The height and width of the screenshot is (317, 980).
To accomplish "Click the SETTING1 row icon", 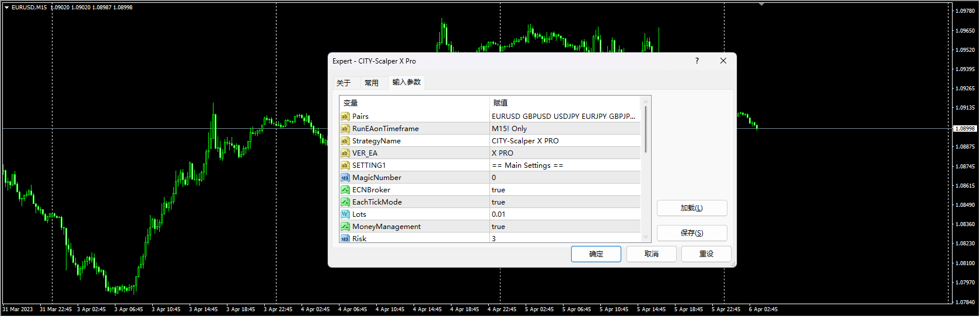I will (x=345, y=165).
